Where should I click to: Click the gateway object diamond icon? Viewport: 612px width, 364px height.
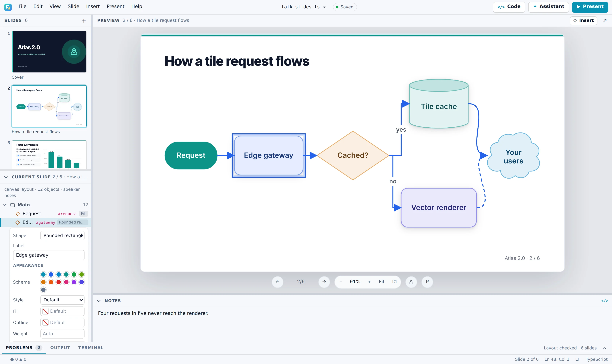click(18, 222)
